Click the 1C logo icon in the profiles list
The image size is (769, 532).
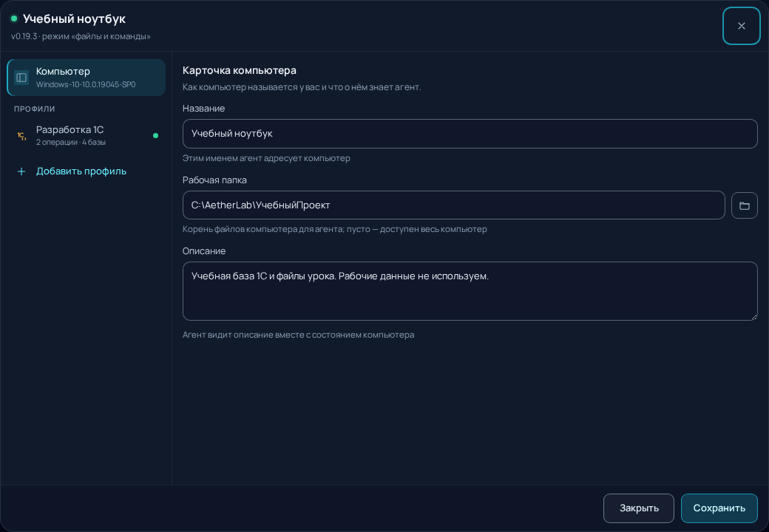(21, 136)
